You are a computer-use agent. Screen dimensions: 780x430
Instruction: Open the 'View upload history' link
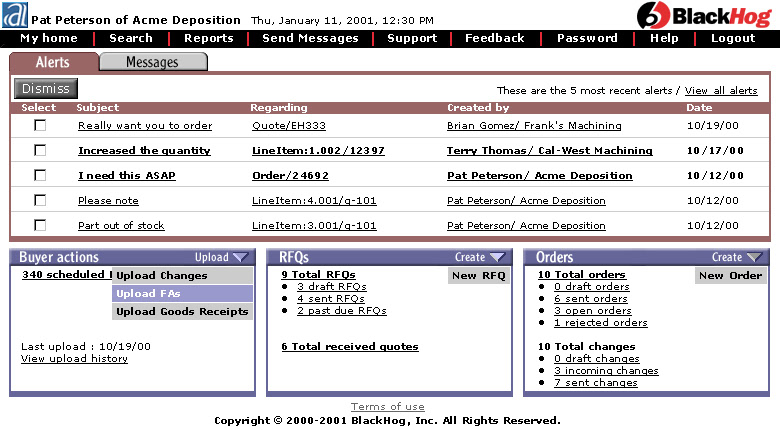tap(74, 359)
